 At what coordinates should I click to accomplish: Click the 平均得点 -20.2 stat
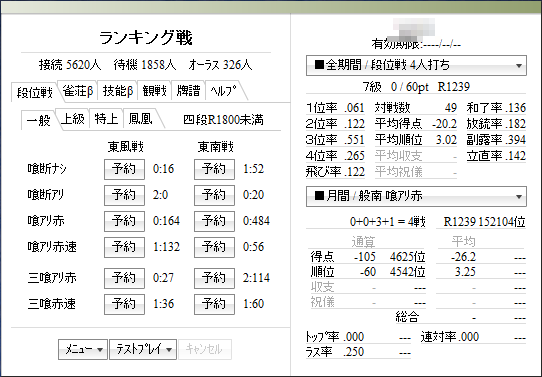tap(416, 124)
